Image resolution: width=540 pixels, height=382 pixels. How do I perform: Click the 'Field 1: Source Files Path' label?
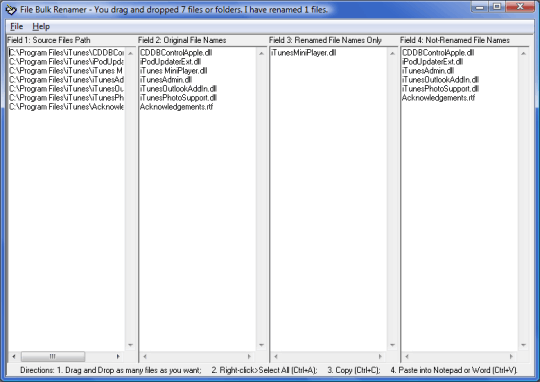[x=49, y=40]
